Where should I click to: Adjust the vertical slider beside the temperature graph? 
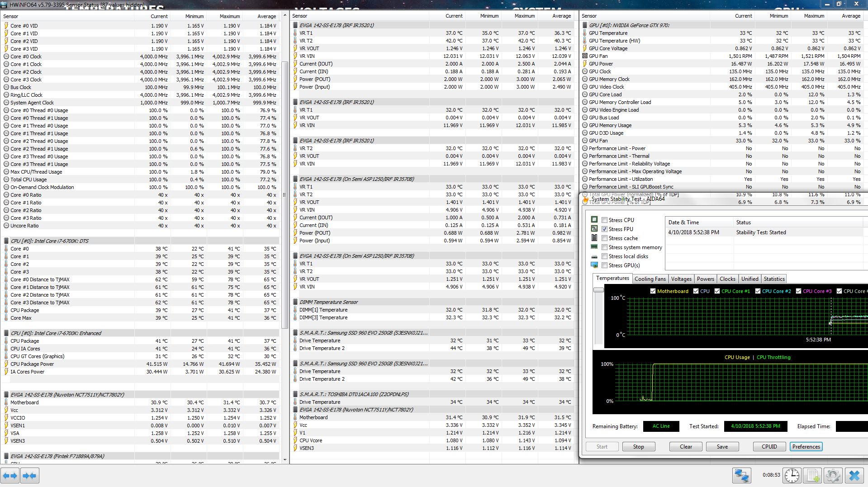598,290
